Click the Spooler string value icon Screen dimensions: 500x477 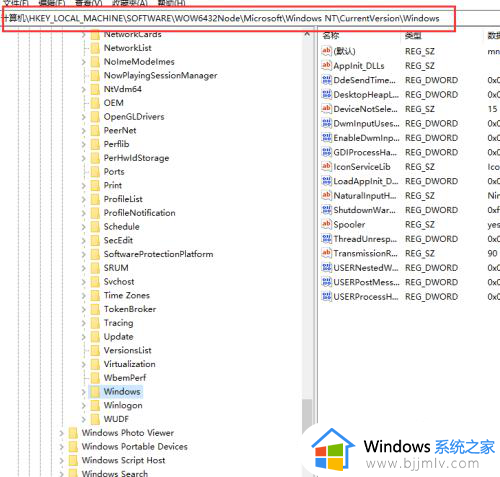326,224
